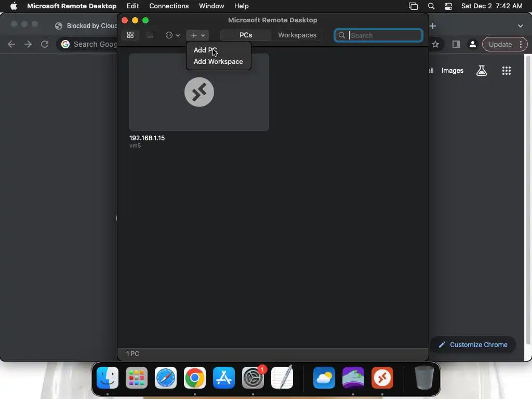Open the Edit menu
532x399 pixels.
coord(132,6)
